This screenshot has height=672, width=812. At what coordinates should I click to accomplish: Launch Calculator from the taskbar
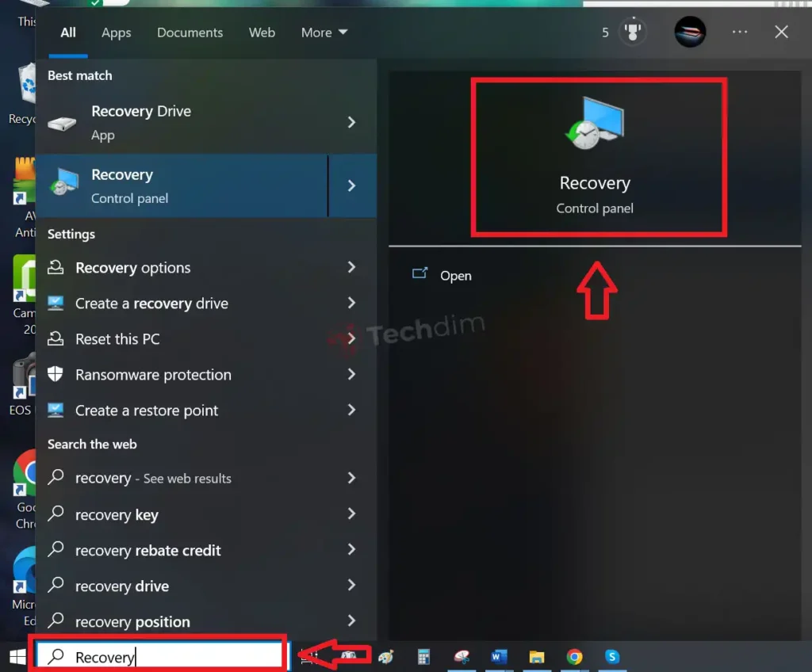point(423,656)
